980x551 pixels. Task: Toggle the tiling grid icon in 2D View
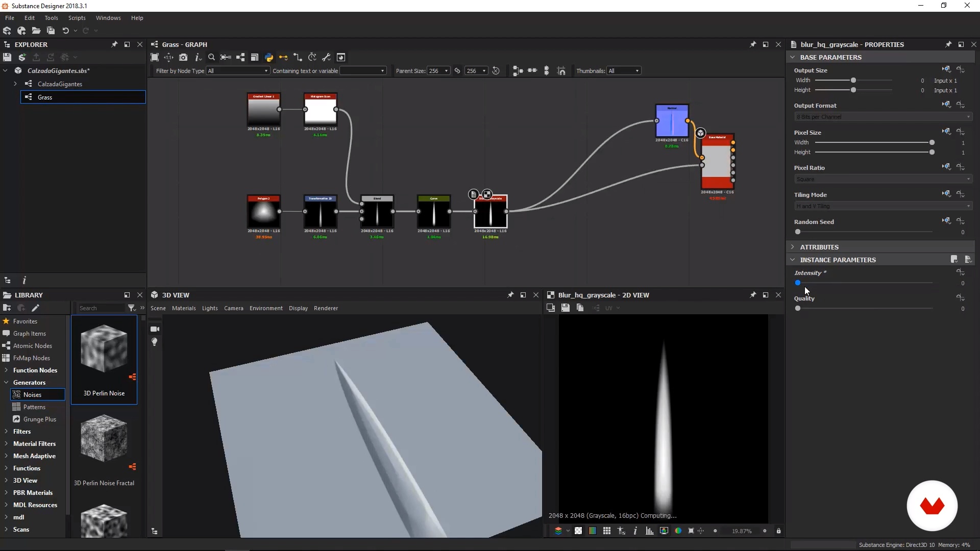(606, 531)
